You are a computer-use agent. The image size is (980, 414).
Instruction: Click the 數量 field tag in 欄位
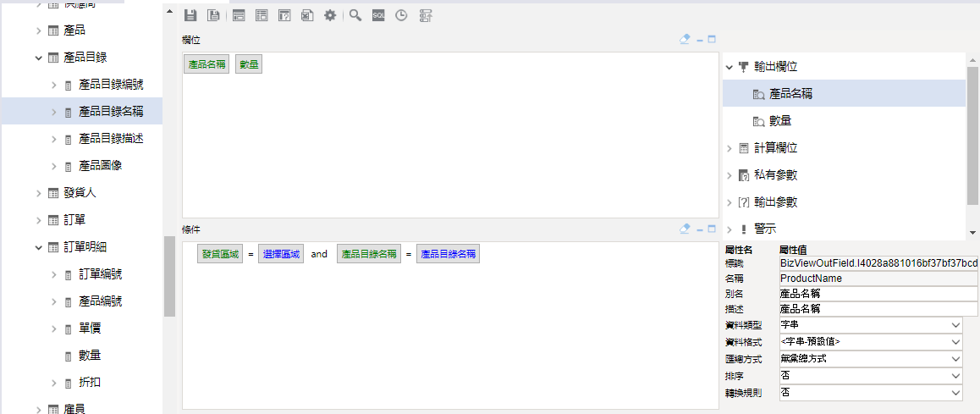[249, 64]
